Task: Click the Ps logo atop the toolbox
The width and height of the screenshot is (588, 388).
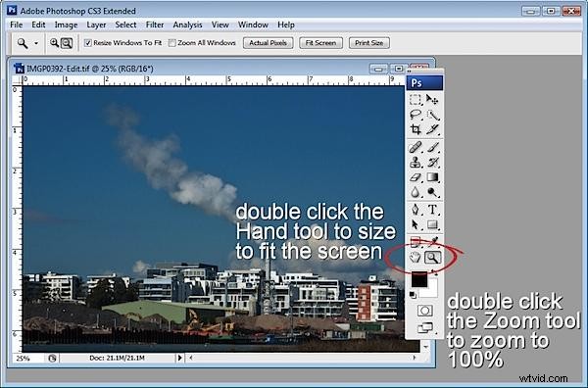Action: pos(424,83)
